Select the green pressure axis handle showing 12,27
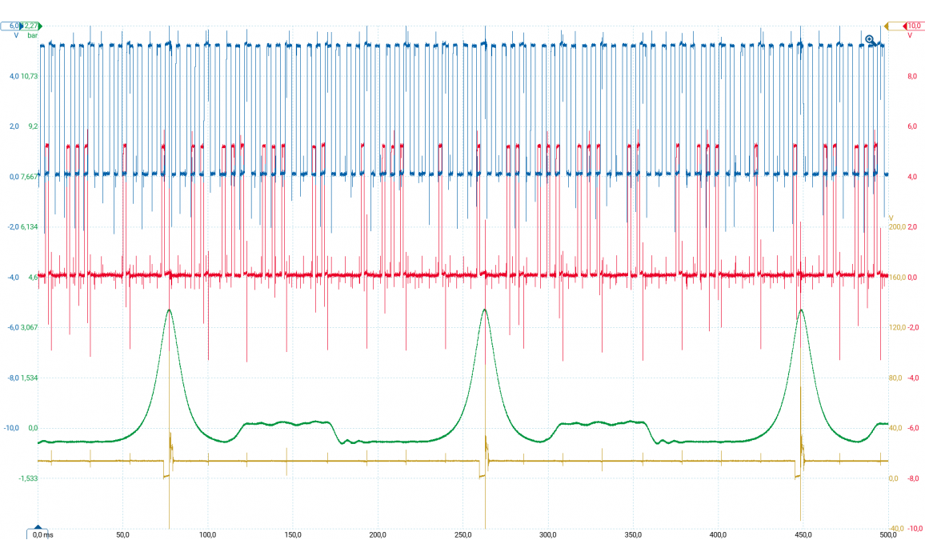The image size is (925, 560). 30,26
